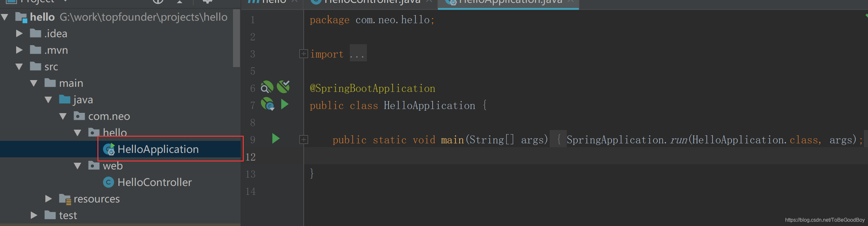Expand the .mvn folder arrow
The image size is (868, 226).
19,50
